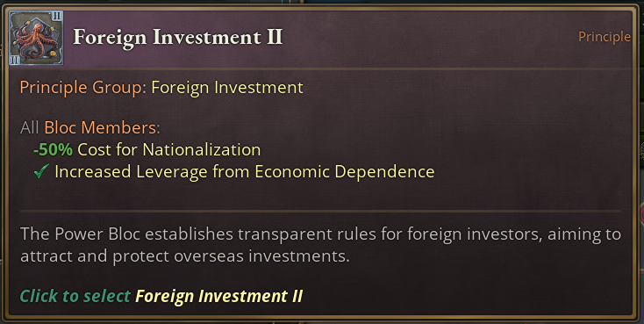This screenshot has height=324, width=644.
Task: Click the -50% nationalization cost value
Action: (x=53, y=149)
